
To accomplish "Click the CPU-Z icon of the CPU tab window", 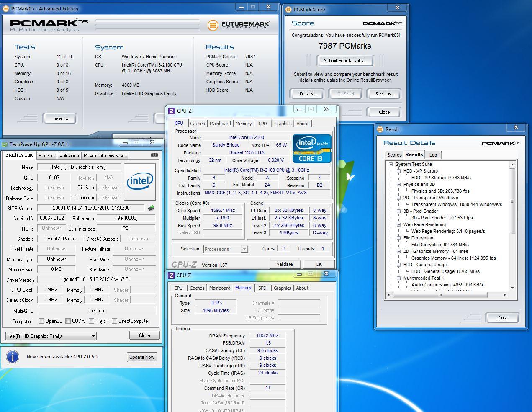I will [x=171, y=111].
